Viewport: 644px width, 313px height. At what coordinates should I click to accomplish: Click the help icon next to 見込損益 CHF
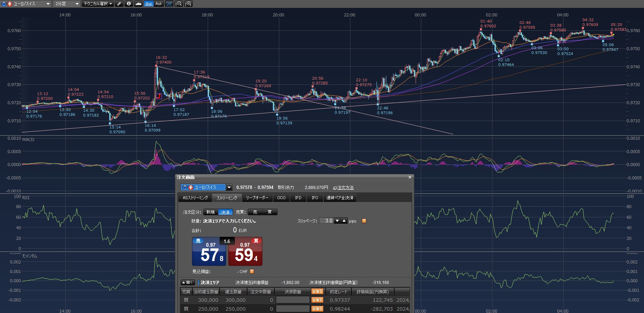[252, 271]
